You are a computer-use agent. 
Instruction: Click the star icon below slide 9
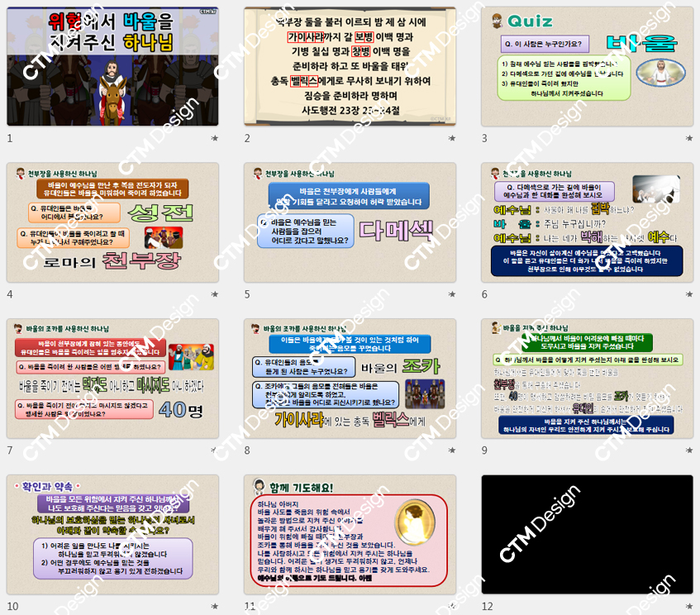coord(689,451)
